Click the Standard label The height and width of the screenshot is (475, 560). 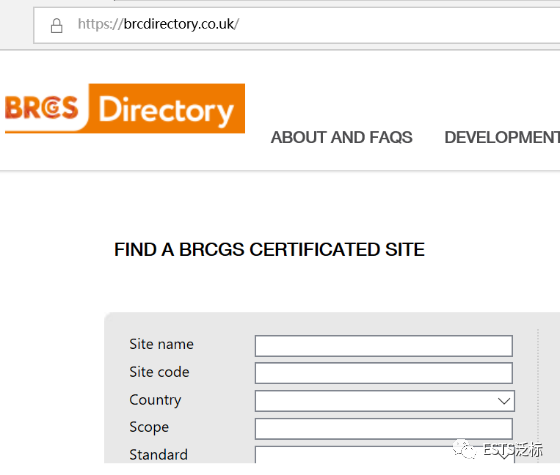[x=159, y=455]
